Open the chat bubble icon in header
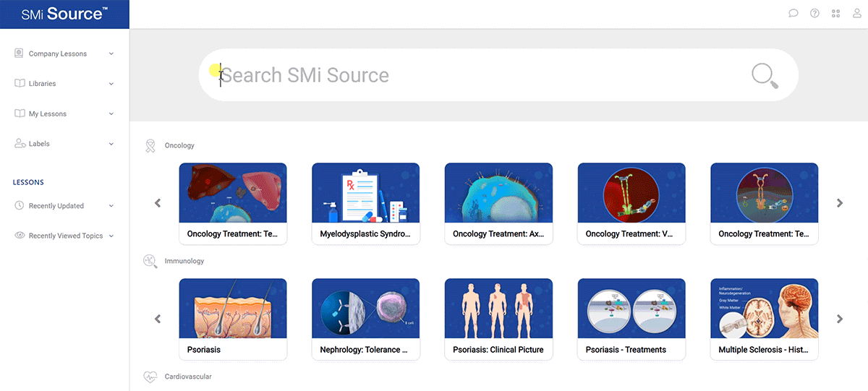 [x=793, y=13]
